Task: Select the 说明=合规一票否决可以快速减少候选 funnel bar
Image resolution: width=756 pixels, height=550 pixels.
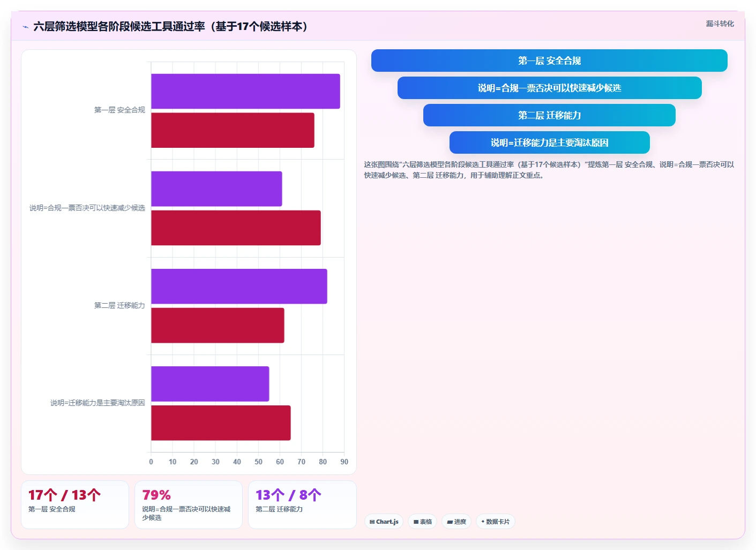Action: (549, 88)
